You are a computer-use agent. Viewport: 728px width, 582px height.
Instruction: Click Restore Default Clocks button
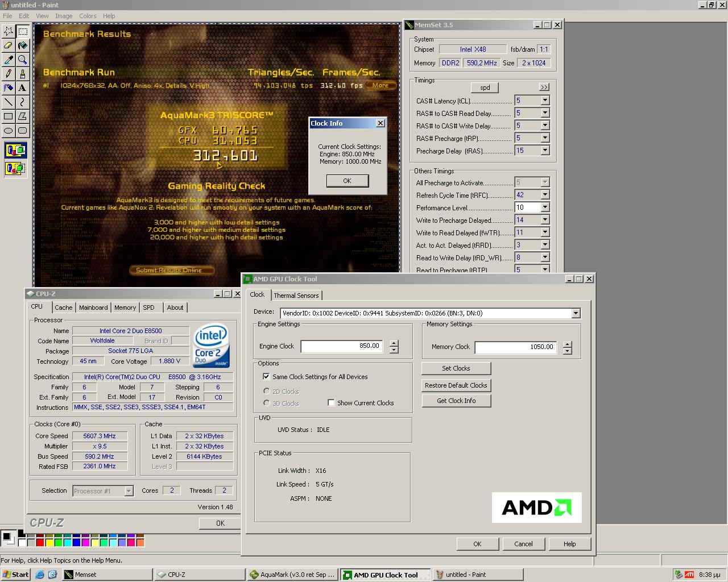456,385
